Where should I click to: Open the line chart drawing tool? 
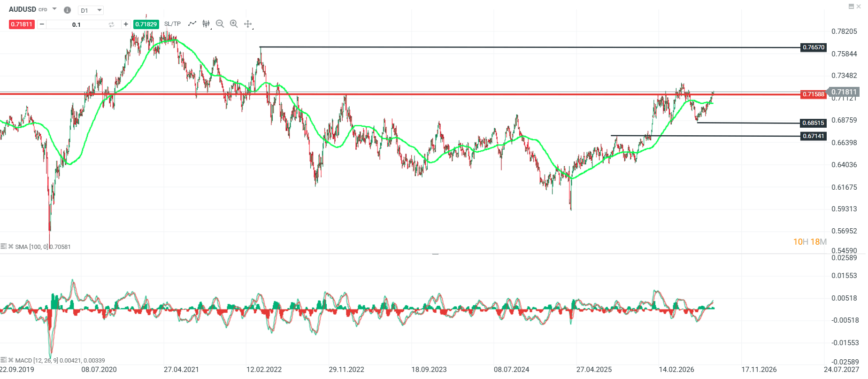(x=192, y=23)
